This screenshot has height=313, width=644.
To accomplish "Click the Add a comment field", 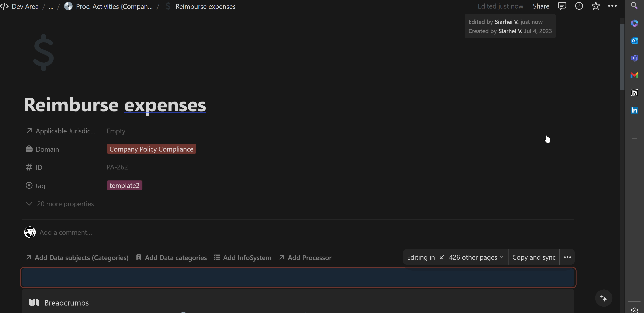I will 66,233.
